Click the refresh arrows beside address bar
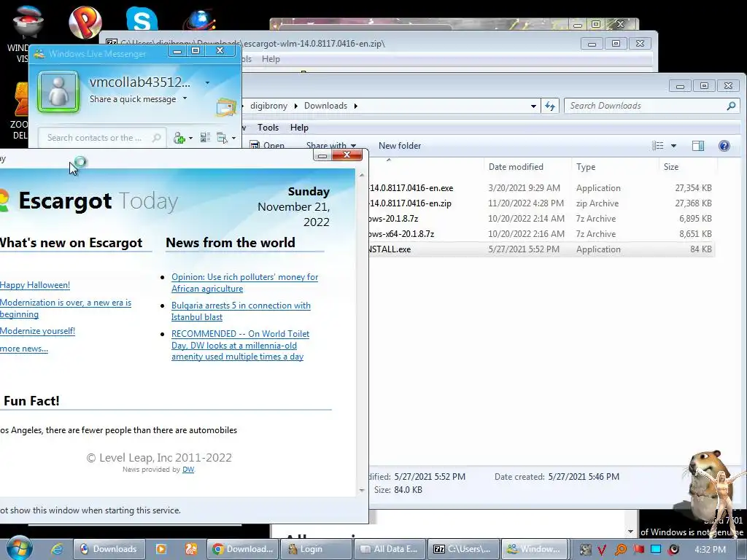Viewport: 747px width, 560px height. click(x=550, y=106)
